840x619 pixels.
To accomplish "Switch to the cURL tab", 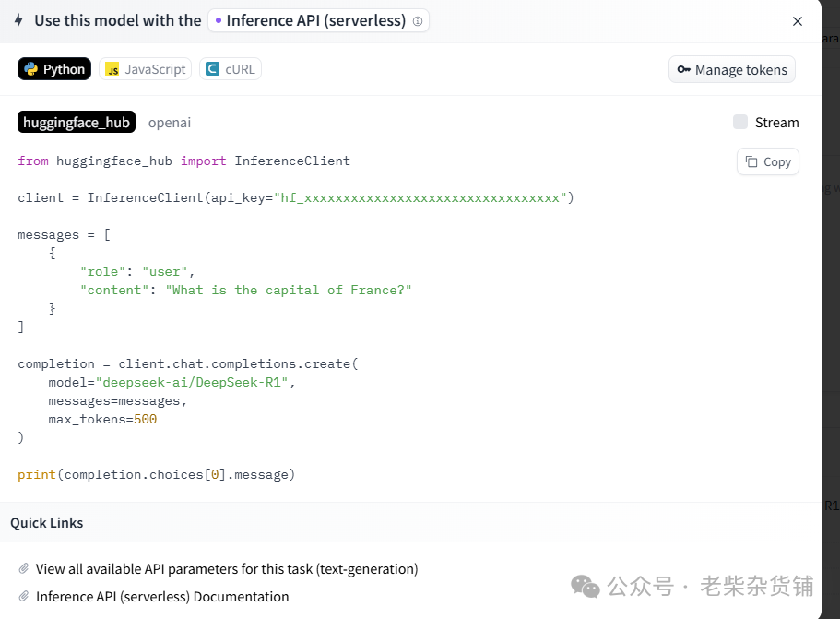I will tap(231, 69).
